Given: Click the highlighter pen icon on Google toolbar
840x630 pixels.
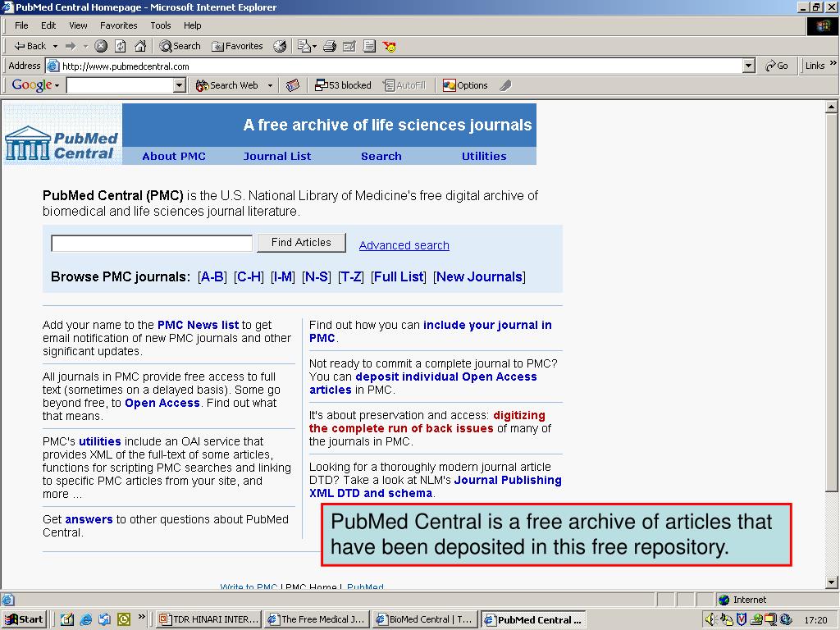Looking at the screenshot, I should (x=505, y=85).
